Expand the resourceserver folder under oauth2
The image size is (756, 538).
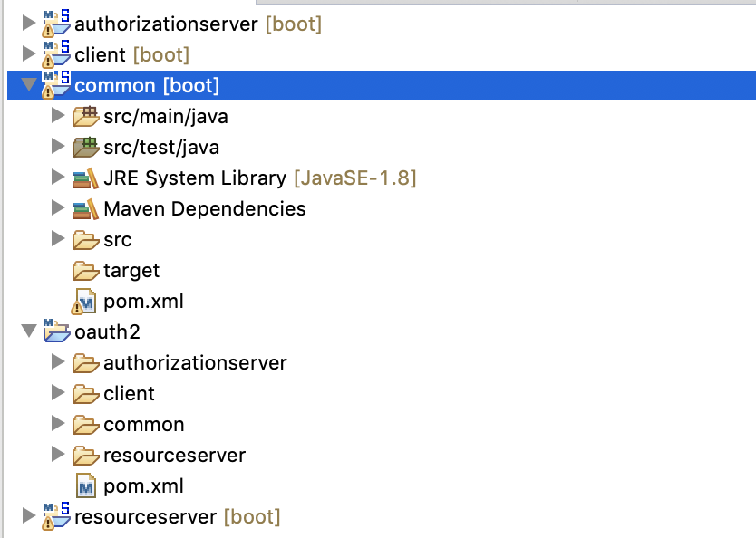tap(57, 455)
